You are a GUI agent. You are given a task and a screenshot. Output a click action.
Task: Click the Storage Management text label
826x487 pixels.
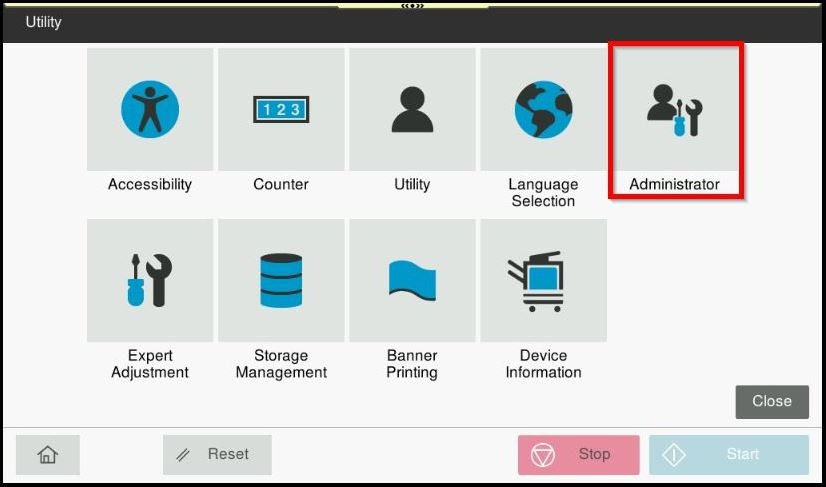point(281,364)
